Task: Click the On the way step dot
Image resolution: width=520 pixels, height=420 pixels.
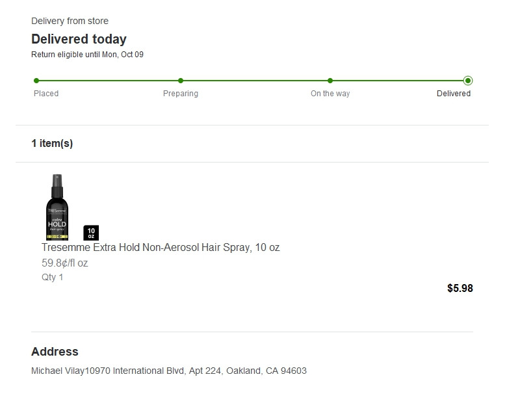Action: [330, 81]
